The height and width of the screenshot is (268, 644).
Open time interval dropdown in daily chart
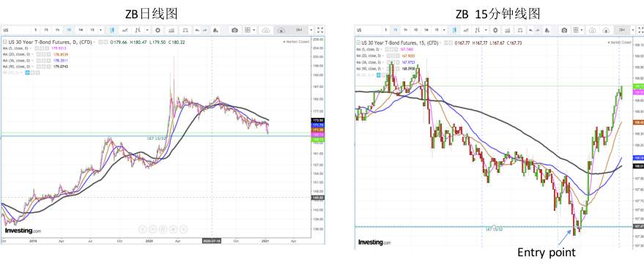tap(100, 30)
